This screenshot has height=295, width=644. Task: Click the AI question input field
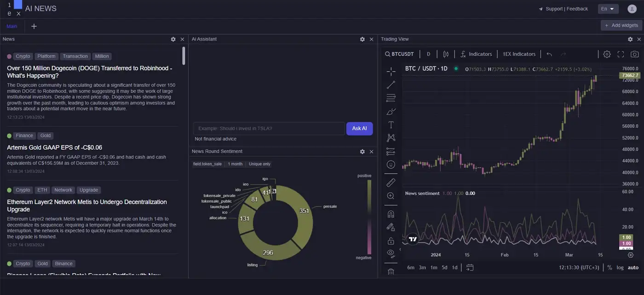point(269,129)
